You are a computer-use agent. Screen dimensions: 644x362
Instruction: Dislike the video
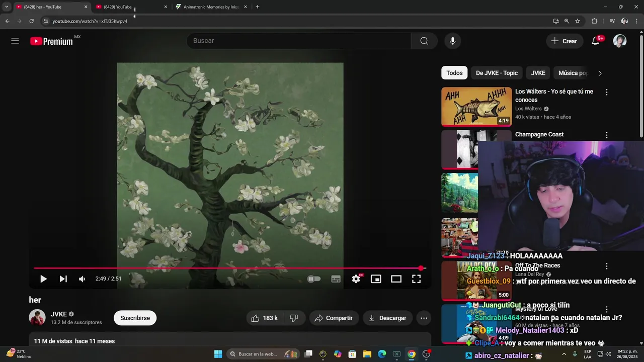tap(294, 318)
